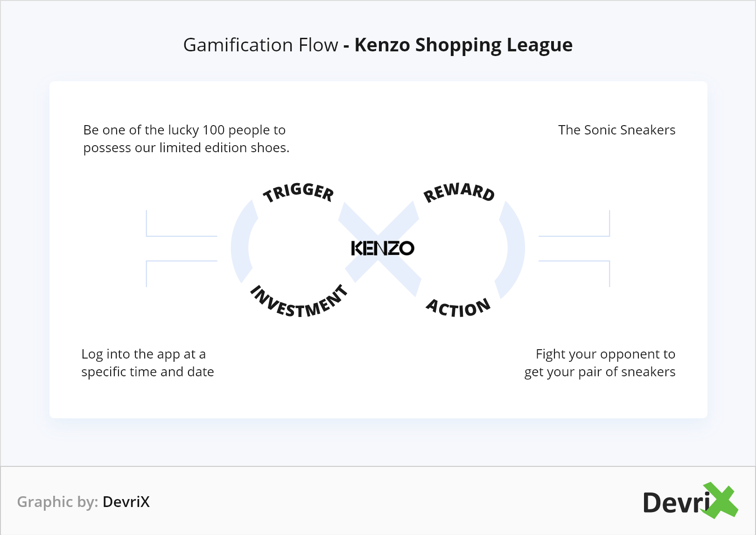
Task: Select the TRIGGER label on the loop
Action: point(299,192)
